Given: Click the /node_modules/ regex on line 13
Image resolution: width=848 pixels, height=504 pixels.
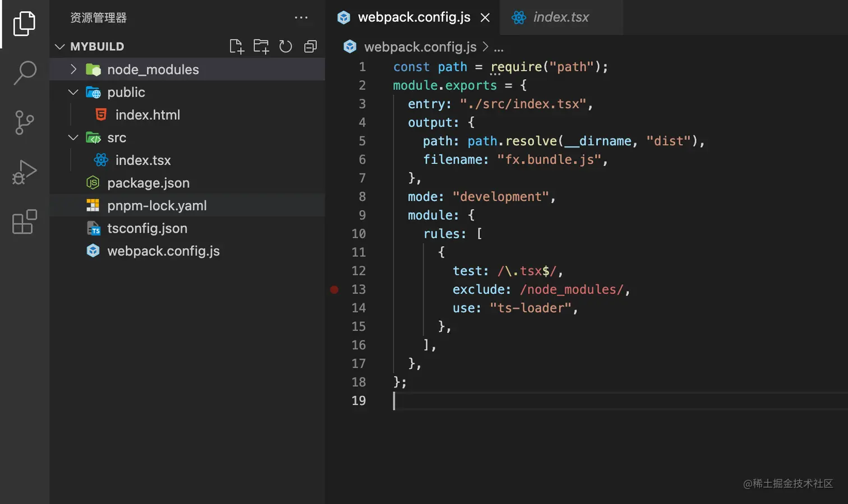Looking at the screenshot, I should (572, 289).
